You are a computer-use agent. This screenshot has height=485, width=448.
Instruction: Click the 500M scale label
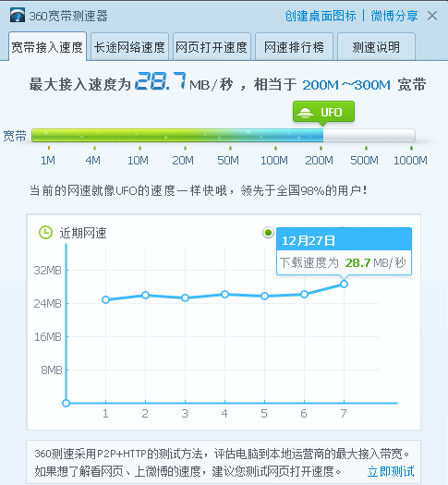(364, 160)
